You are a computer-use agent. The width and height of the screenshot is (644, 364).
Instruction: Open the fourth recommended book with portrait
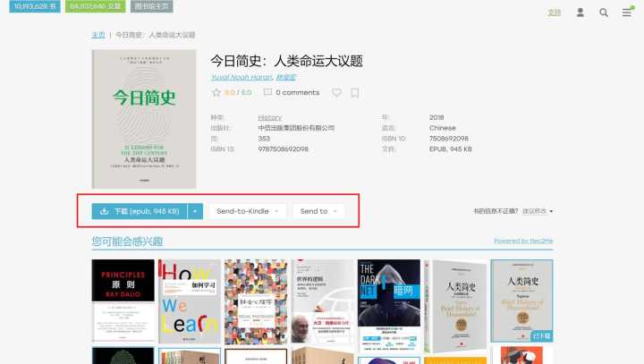(322, 301)
